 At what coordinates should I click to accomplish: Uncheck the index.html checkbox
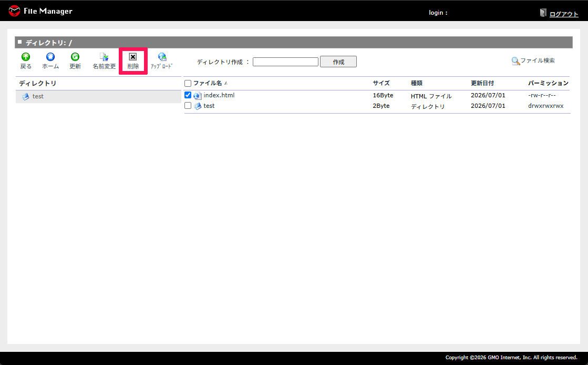click(x=188, y=95)
